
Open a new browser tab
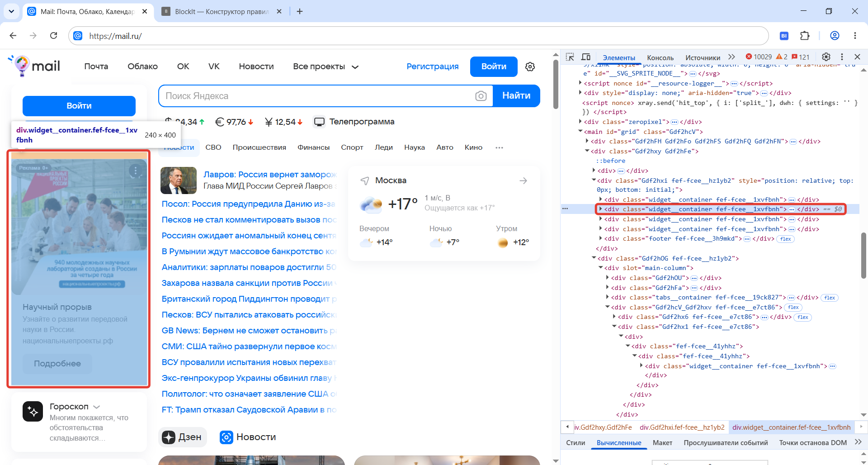tap(300, 11)
